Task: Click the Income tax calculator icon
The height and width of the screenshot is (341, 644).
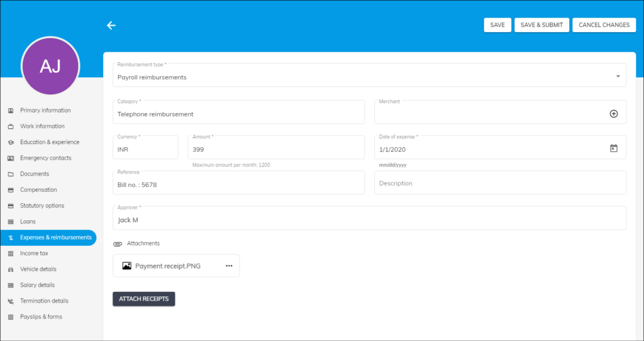Action: 11,254
